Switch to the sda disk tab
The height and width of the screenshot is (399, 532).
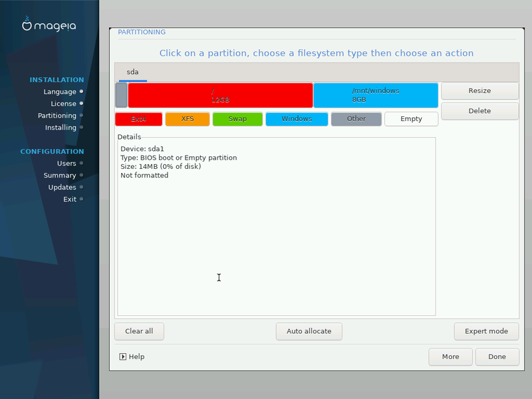click(133, 72)
